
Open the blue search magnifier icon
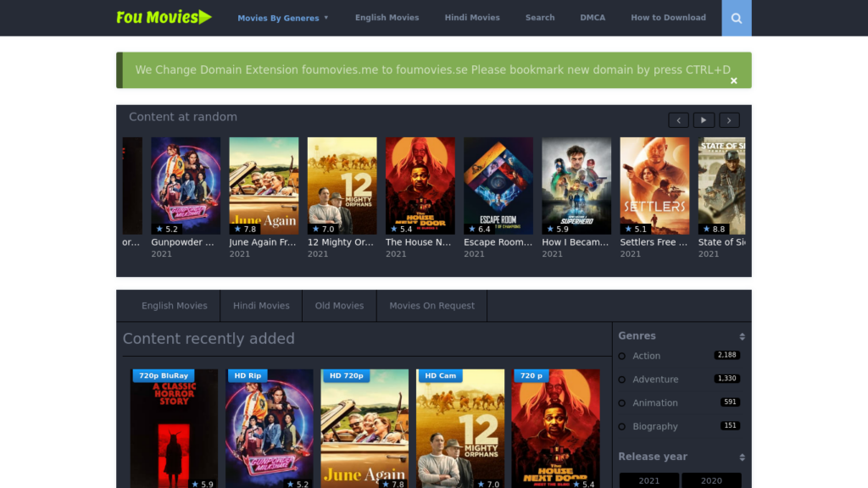point(737,19)
